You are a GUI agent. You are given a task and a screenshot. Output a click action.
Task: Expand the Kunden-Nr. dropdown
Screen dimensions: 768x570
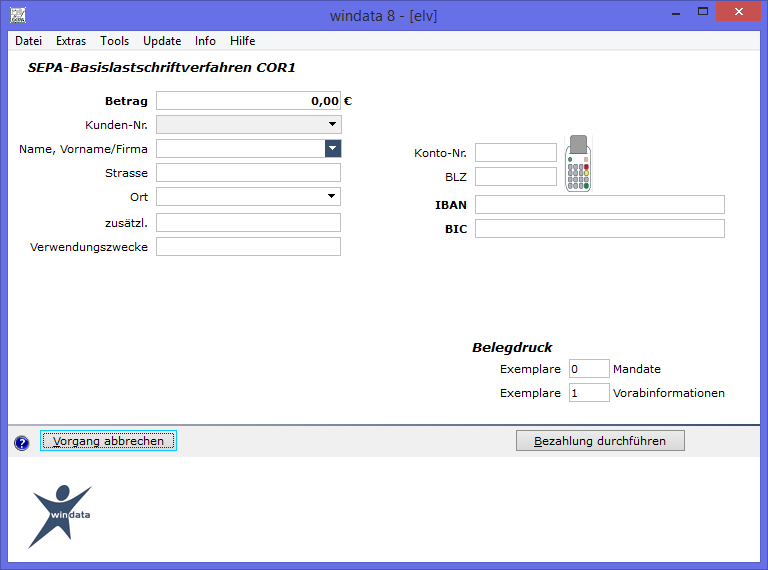332,124
